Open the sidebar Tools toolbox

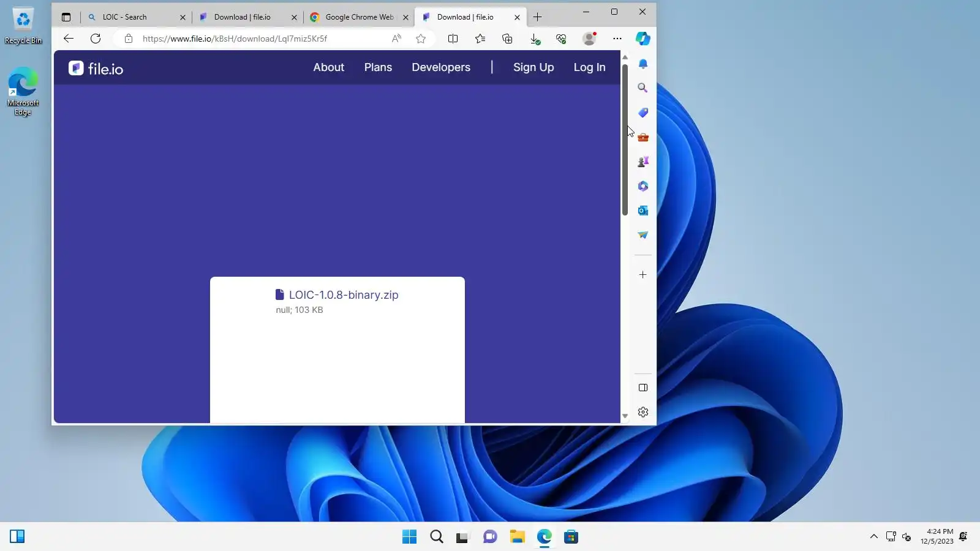pyautogui.click(x=643, y=137)
